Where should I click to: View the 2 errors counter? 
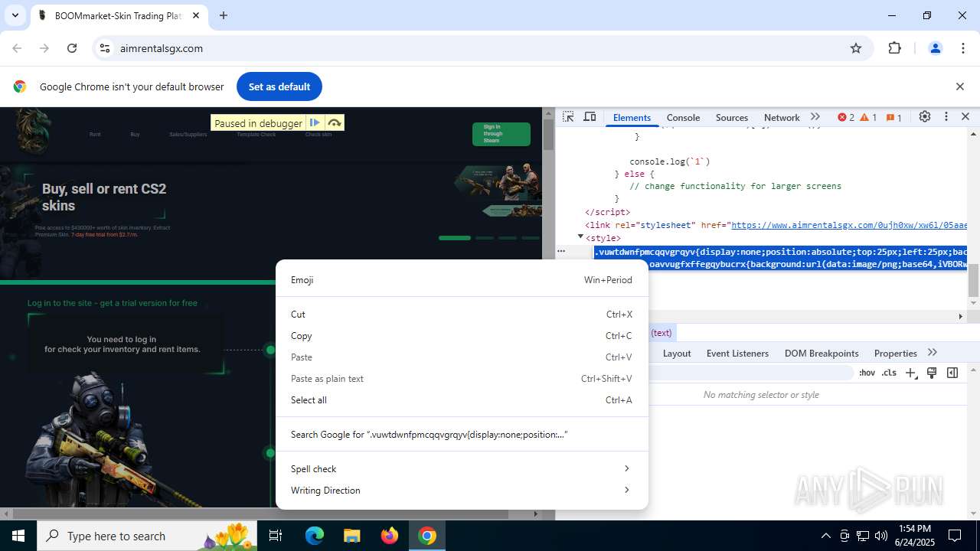(846, 117)
